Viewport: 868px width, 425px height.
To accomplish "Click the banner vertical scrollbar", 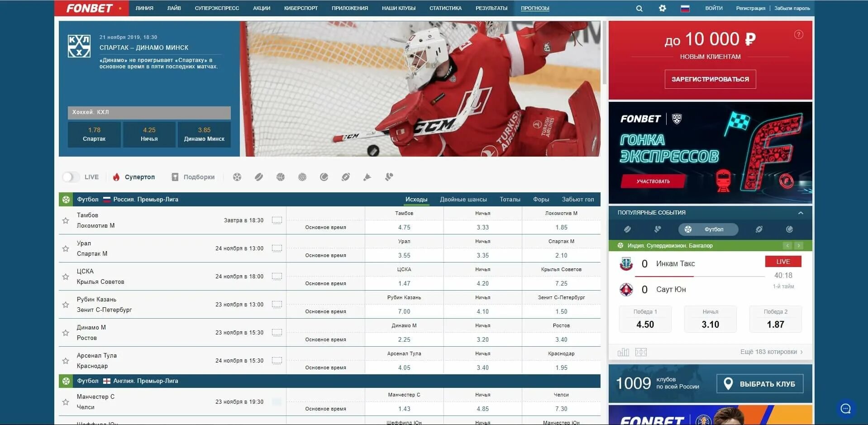I will pos(604,53).
